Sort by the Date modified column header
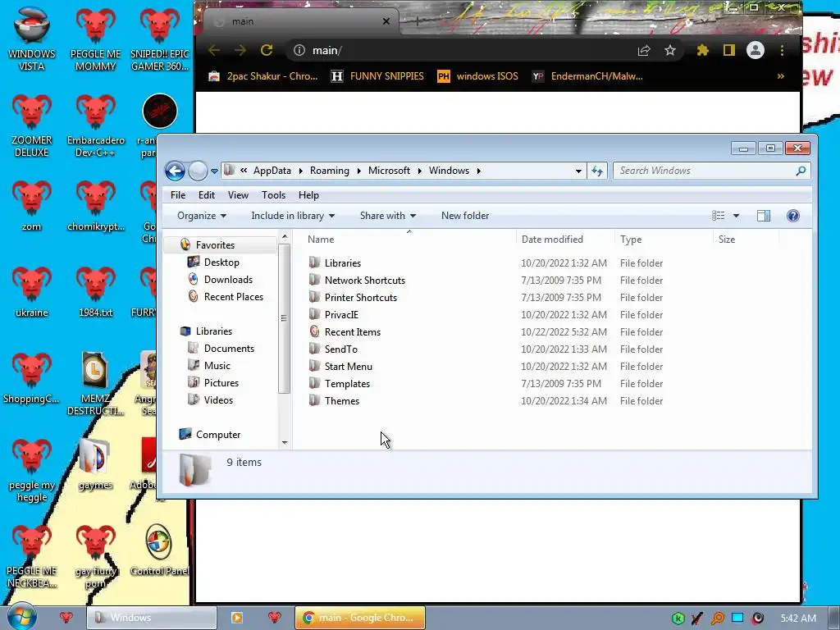 [x=552, y=240]
